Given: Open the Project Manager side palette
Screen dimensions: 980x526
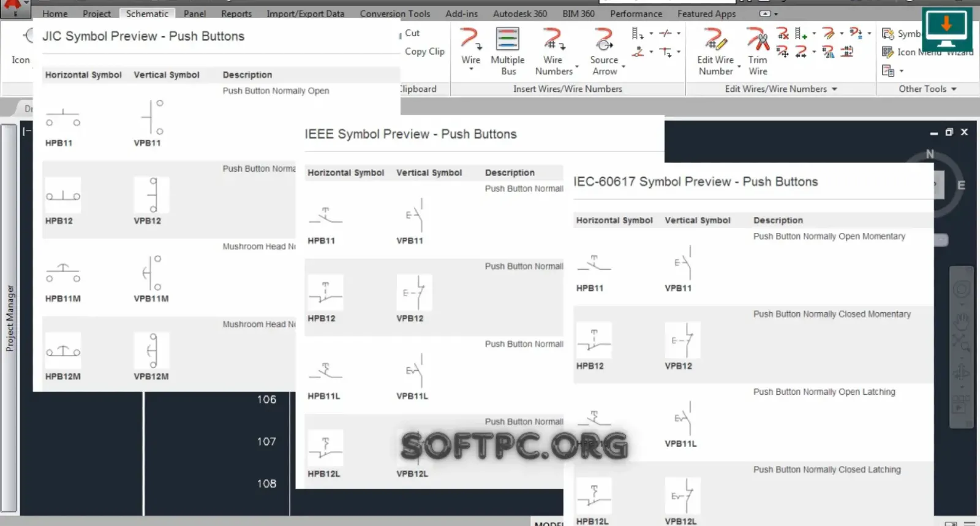Looking at the screenshot, I should tap(9, 318).
